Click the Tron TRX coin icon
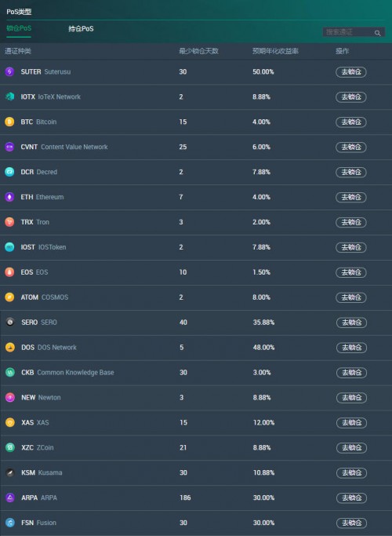This screenshot has width=392, height=536. coord(9,222)
